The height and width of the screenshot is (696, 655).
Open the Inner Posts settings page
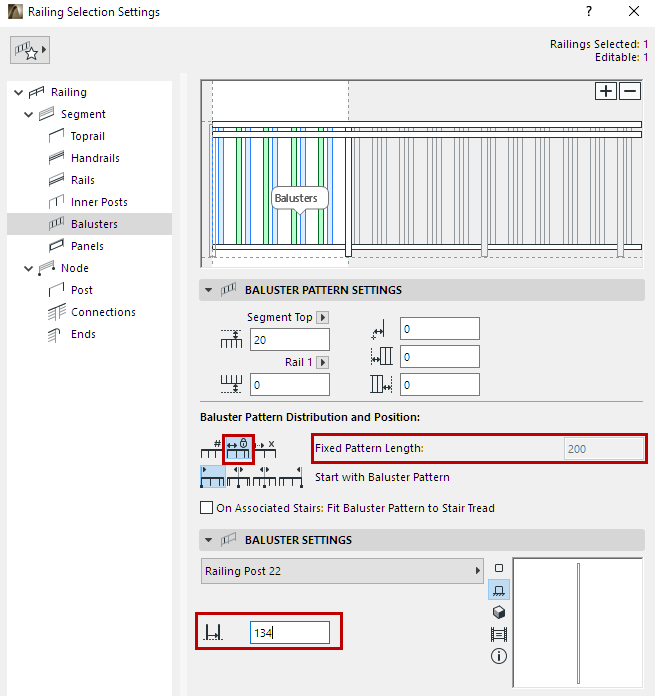(x=99, y=202)
